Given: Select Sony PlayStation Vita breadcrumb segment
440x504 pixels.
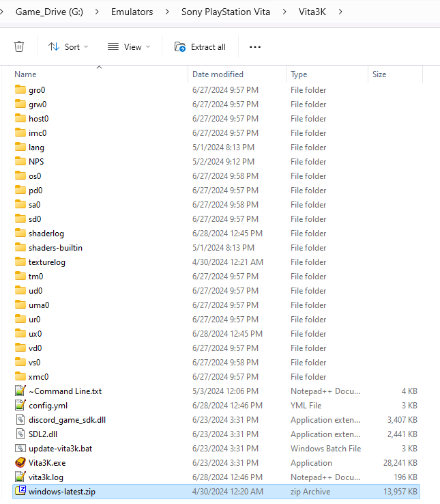Looking at the screenshot, I should (x=226, y=12).
